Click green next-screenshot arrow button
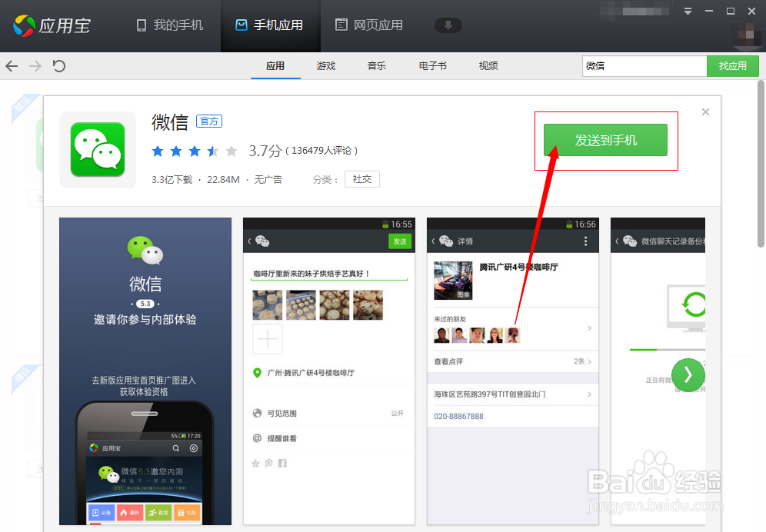Viewport: 766px width, 532px height. (688, 375)
